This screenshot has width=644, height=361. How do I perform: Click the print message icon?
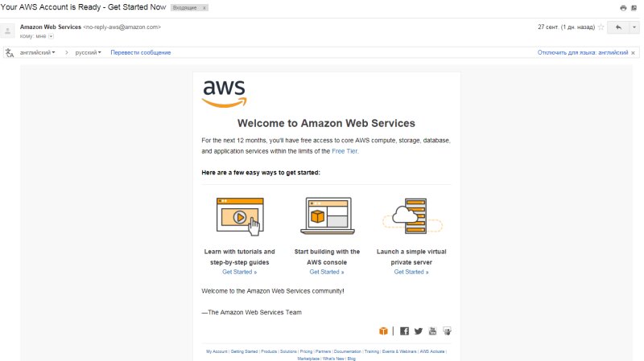623,7
